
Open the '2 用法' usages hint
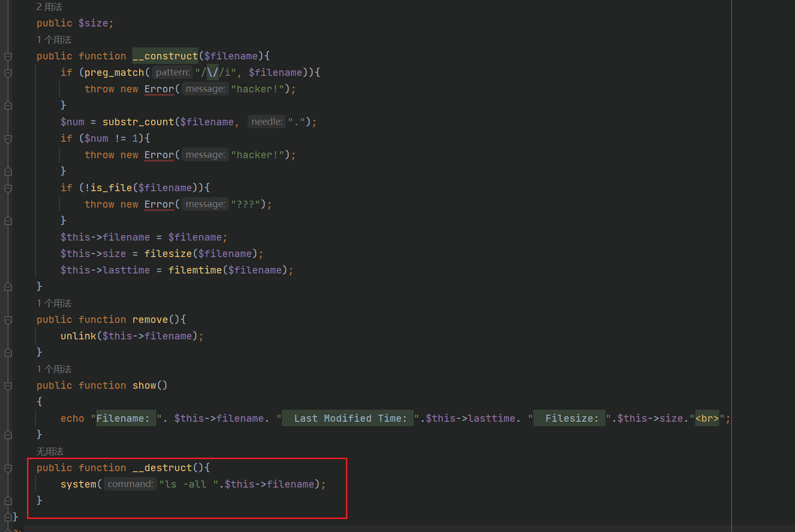49,7
